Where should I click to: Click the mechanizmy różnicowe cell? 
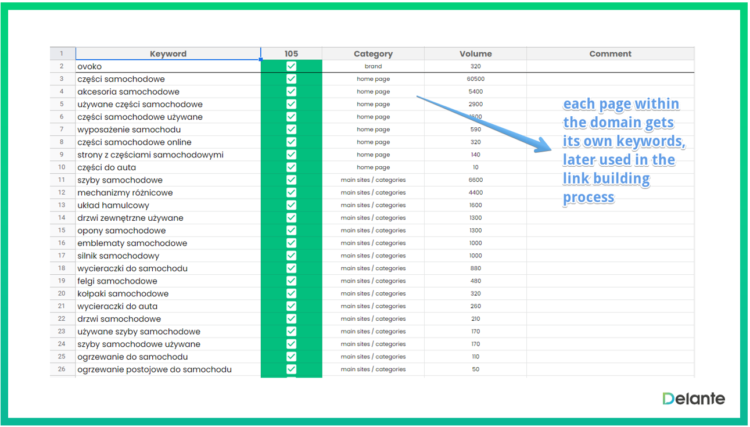click(168, 193)
